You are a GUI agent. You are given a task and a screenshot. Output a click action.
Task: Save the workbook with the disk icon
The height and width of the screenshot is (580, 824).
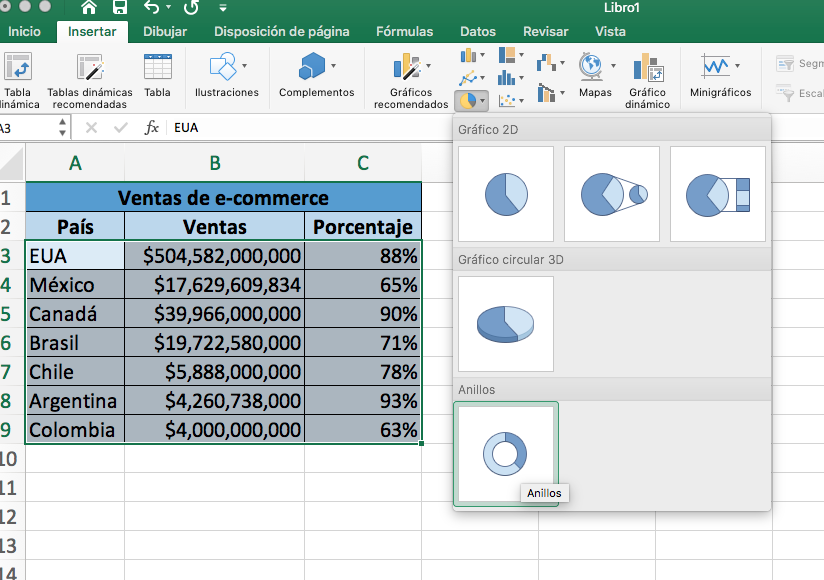click(x=120, y=8)
